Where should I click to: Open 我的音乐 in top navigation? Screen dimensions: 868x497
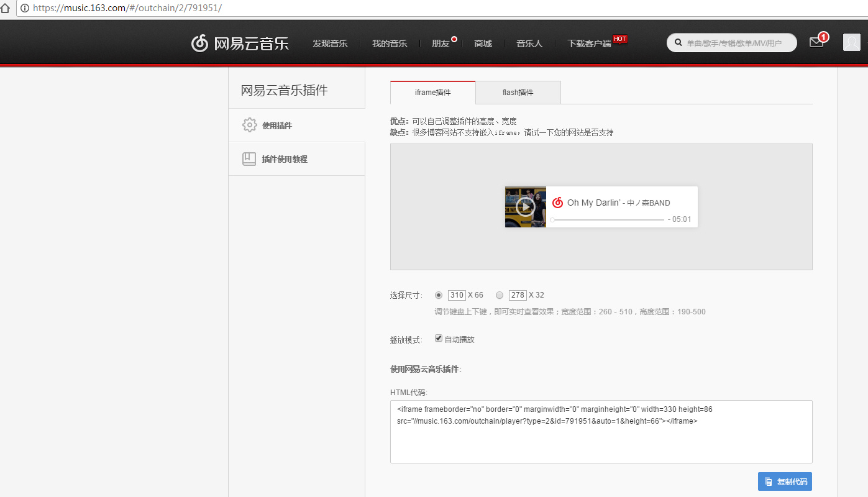pyautogui.click(x=390, y=43)
